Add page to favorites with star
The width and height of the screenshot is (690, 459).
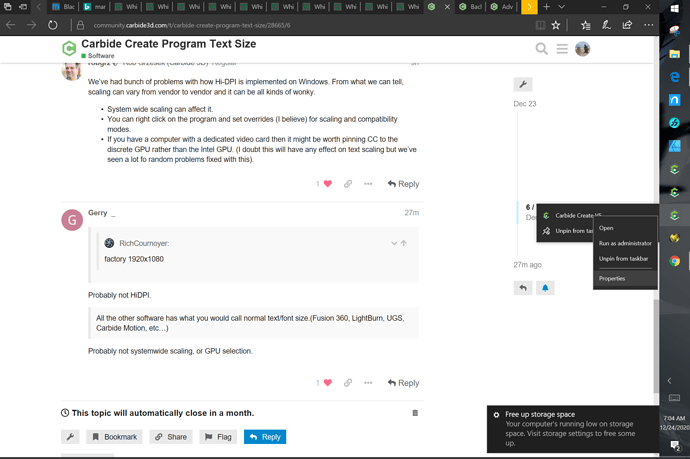(556, 25)
